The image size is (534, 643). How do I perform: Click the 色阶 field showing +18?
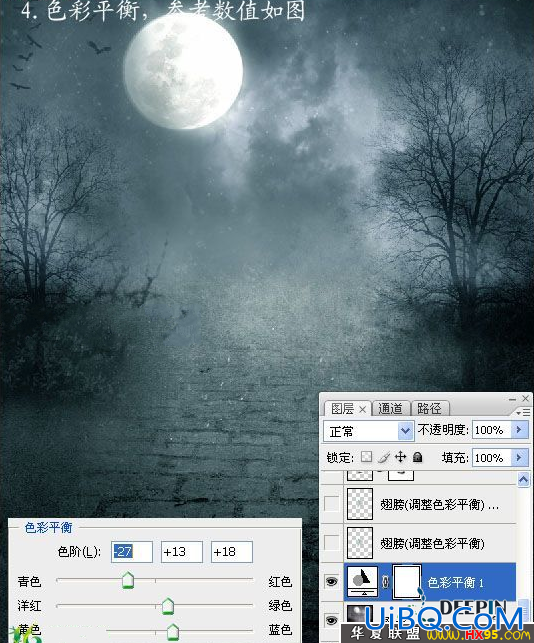[x=232, y=552]
